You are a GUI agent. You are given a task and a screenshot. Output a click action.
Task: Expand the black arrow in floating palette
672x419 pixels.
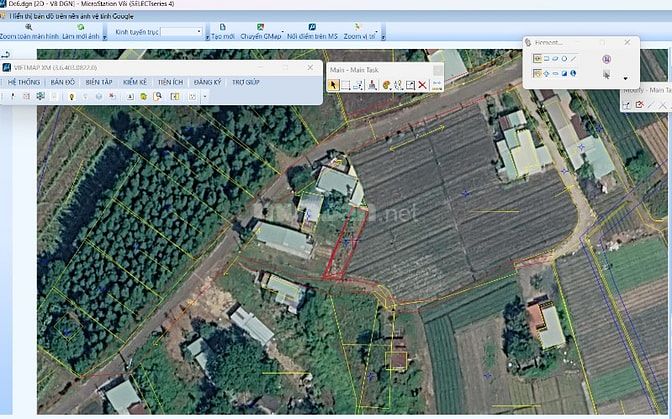626,78
